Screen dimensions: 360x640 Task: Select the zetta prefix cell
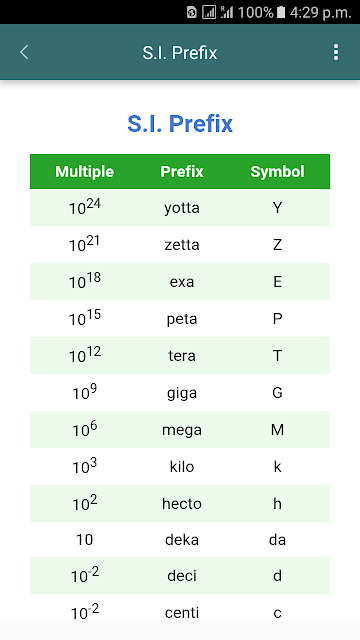tap(182, 245)
